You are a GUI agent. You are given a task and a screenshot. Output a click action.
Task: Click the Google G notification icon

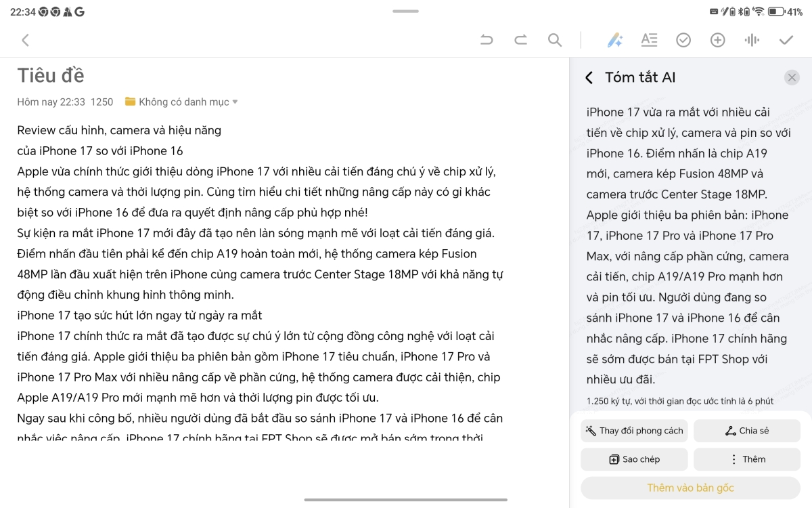click(79, 12)
